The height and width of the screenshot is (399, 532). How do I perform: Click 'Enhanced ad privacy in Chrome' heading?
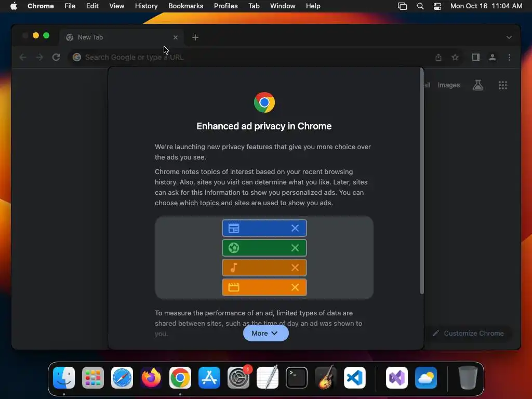pyautogui.click(x=264, y=126)
